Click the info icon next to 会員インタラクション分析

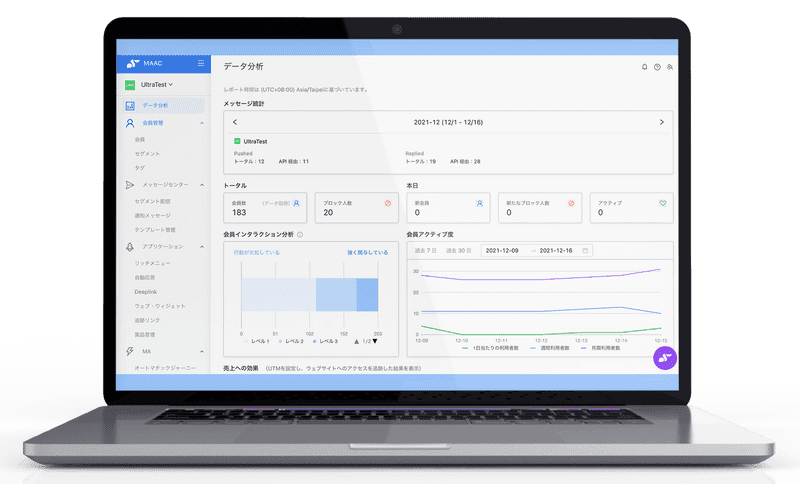click(300, 234)
